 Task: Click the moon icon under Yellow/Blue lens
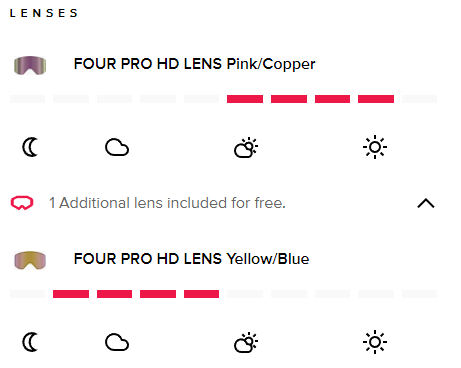[x=30, y=342]
